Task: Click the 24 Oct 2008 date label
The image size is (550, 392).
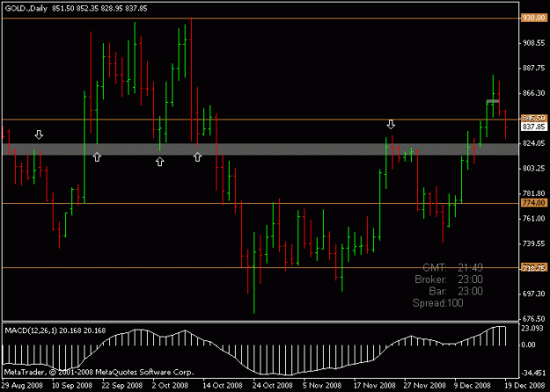Action: tap(273, 386)
